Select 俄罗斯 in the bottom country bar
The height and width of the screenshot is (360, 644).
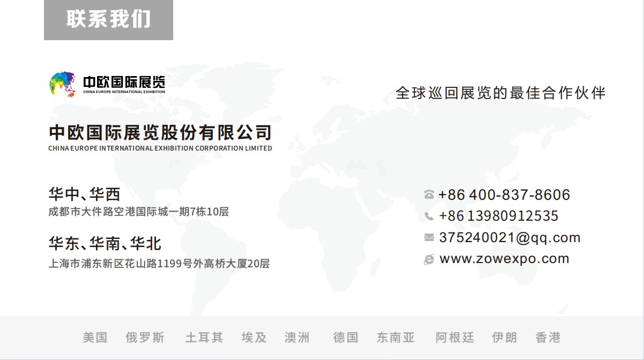click(145, 337)
